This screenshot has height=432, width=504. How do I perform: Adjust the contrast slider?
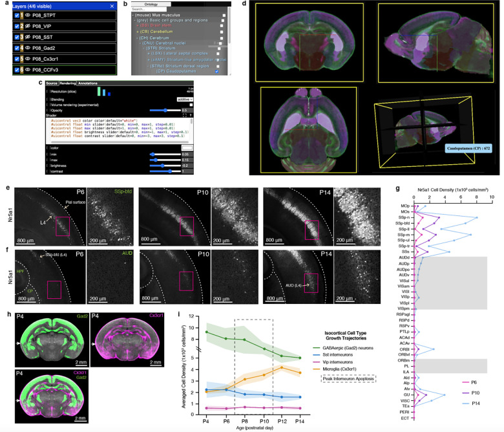coord(165,171)
